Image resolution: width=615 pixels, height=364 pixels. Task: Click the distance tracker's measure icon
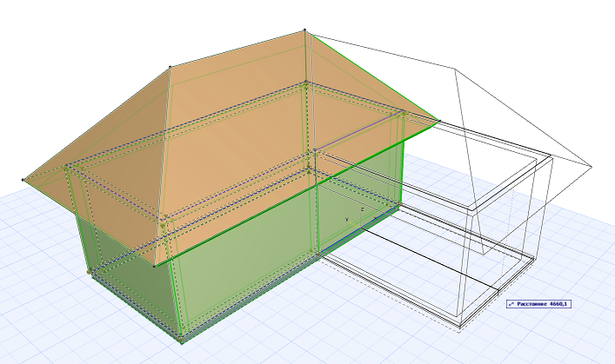511,304
